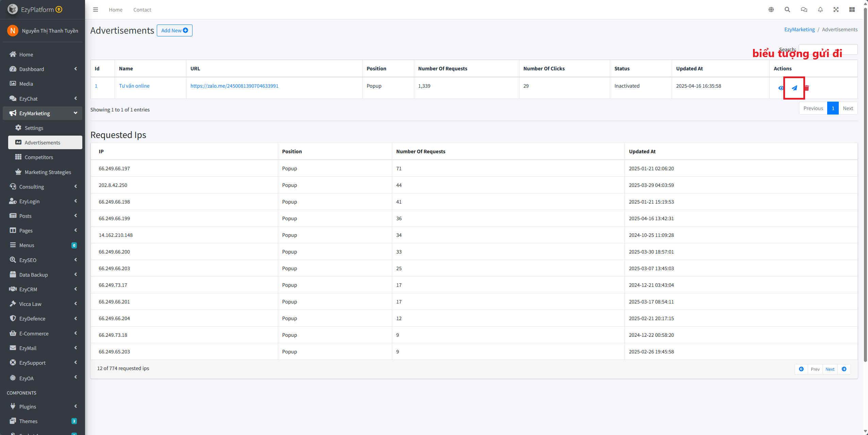Sort by Number Of Clicks column header
This screenshot has height=435, width=868.
564,68
